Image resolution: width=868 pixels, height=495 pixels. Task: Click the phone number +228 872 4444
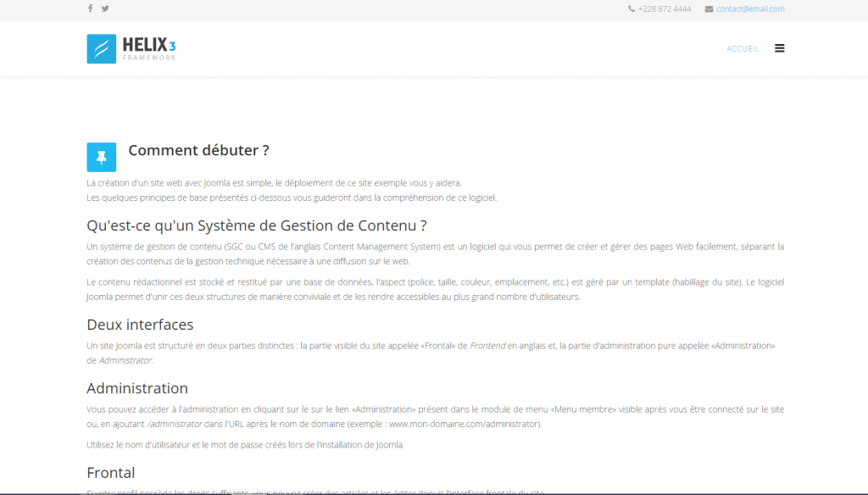click(665, 9)
